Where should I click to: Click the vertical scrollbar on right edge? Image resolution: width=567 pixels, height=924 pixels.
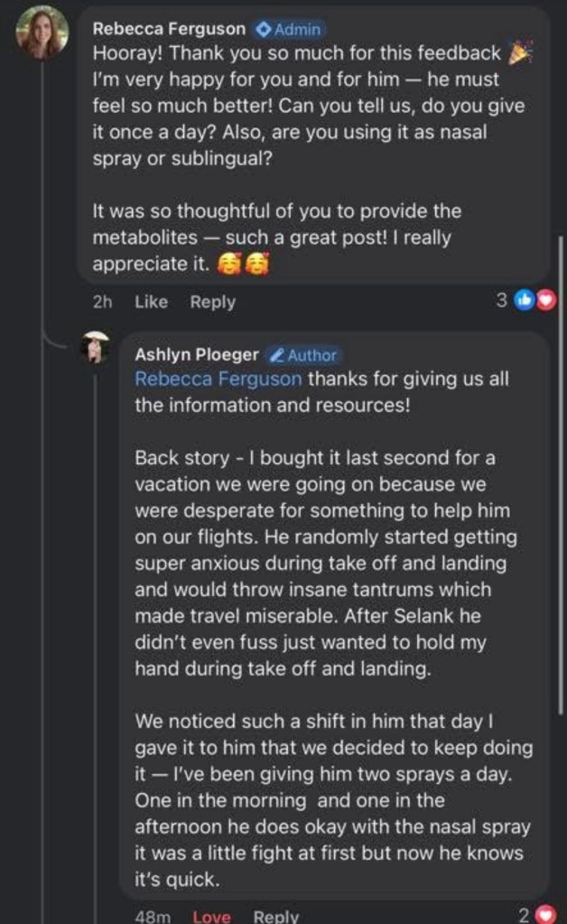coord(562,470)
